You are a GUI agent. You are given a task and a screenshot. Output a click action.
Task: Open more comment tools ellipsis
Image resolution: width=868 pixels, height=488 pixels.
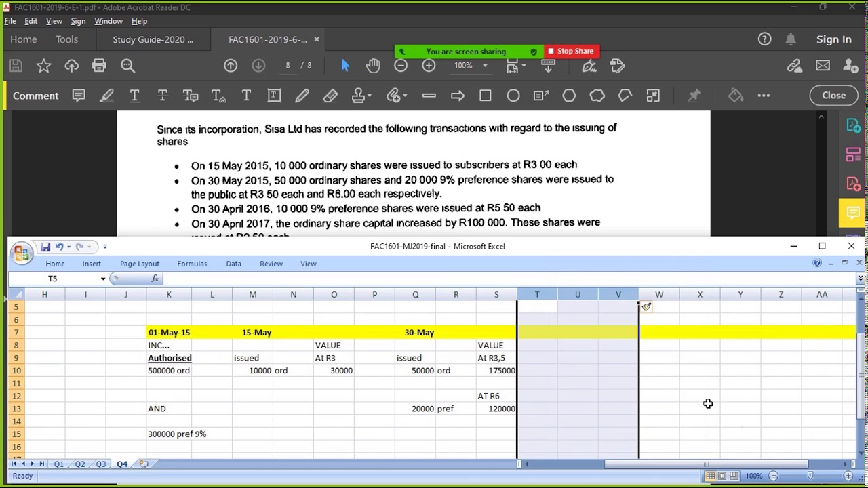[764, 96]
